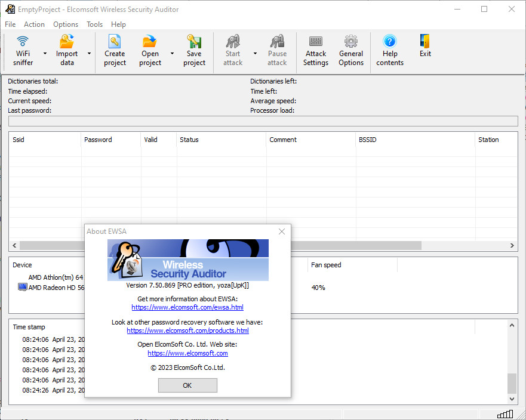Click the Station column header
Image resolution: width=526 pixels, height=420 pixels.
(x=496, y=140)
